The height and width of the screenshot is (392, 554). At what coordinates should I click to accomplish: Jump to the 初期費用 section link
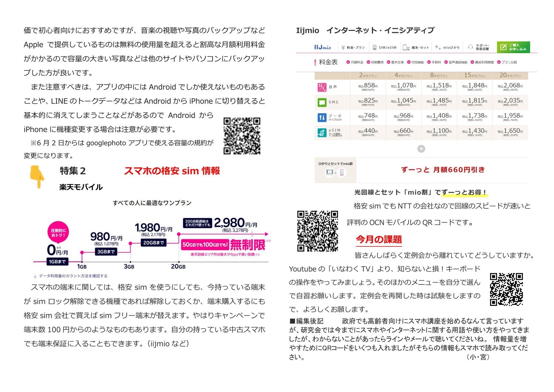point(375,62)
